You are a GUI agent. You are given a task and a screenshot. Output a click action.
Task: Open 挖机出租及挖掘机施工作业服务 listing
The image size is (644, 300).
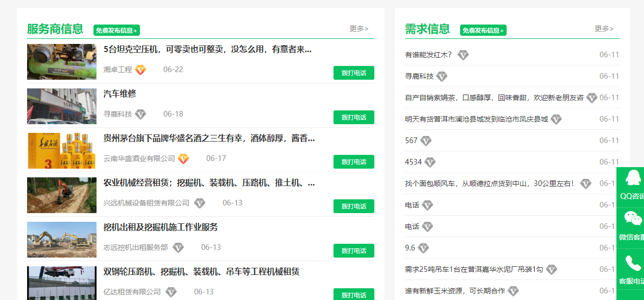160,227
